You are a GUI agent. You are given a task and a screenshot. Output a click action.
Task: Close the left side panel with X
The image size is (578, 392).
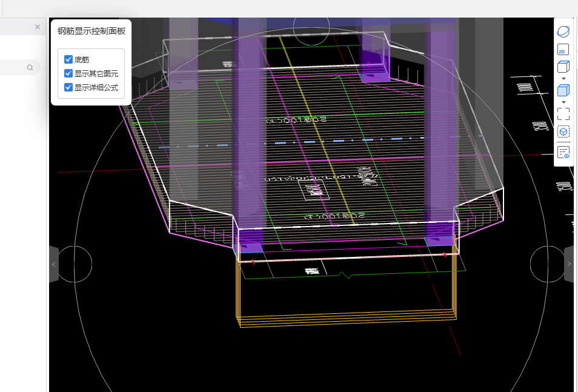37,27
